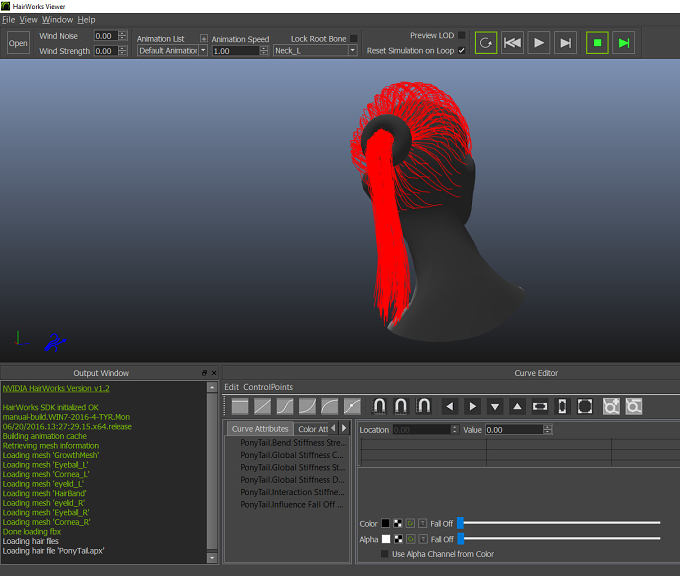Click the Wind Strength spinner arrows

pyautogui.click(x=123, y=51)
